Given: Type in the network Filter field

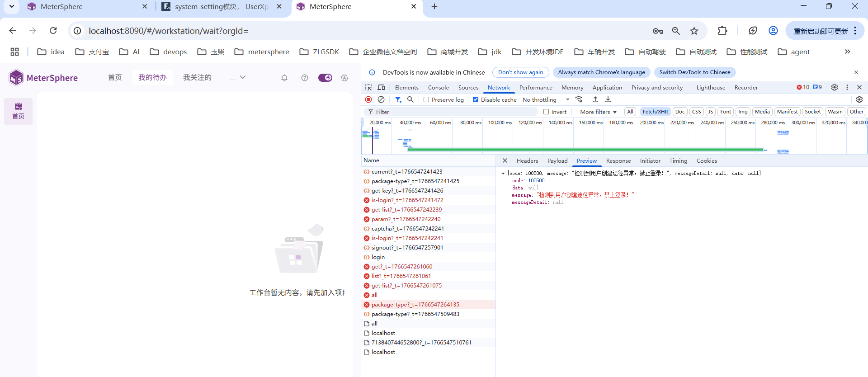Looking at the screenshot, I should pyautogui.click(x=452, y=112).
